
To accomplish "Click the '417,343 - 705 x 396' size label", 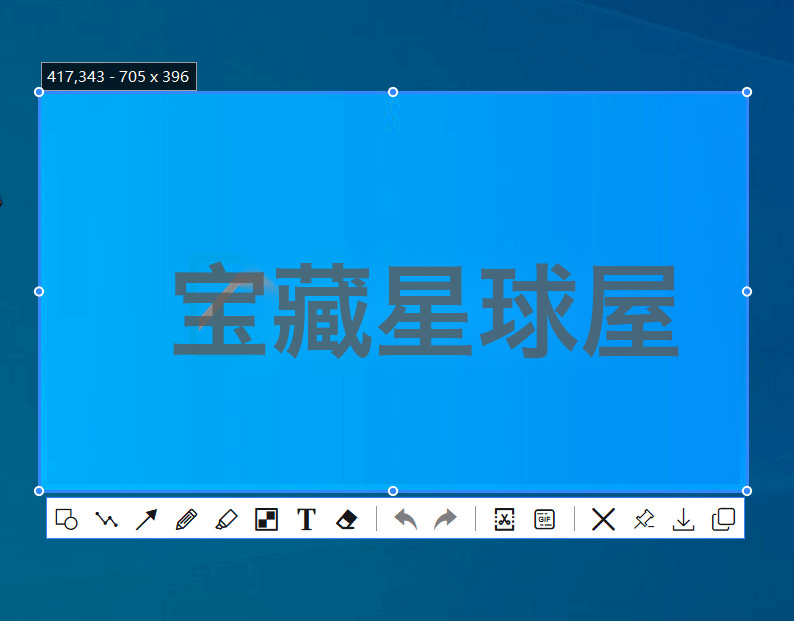I will (118, 76).
